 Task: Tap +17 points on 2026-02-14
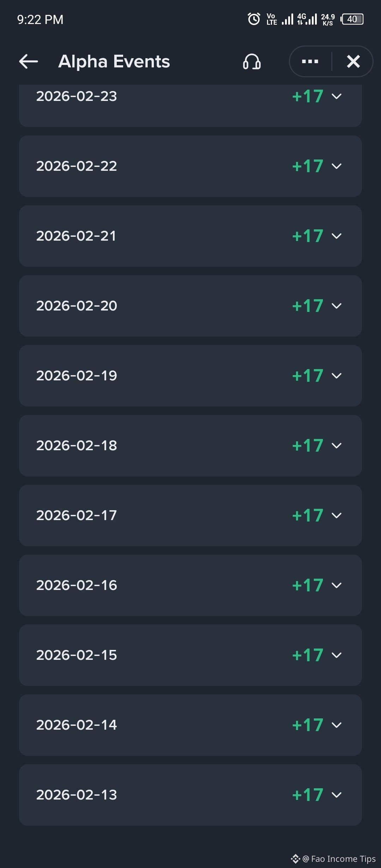click(x=308, y=725)
